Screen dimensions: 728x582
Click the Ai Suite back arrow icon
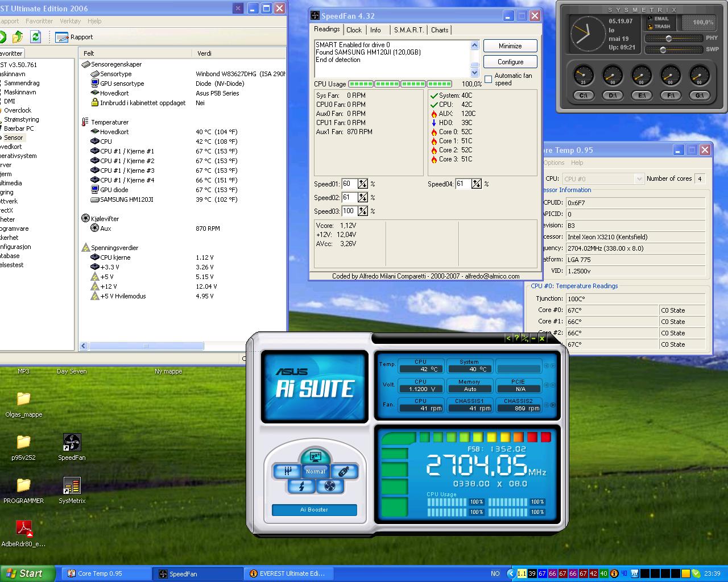pos(508,338)
